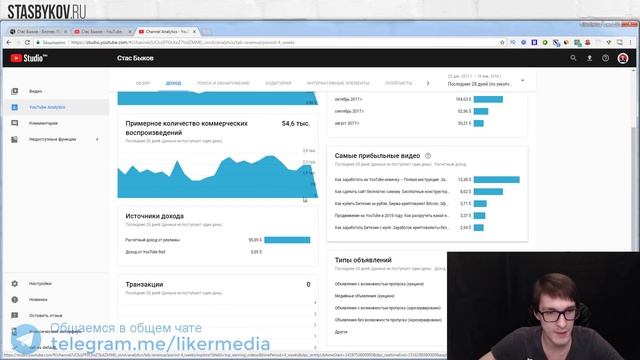Open the Видео section in the sidebar
The width and height of the screenshot is (640, 360).
[36, 91]
